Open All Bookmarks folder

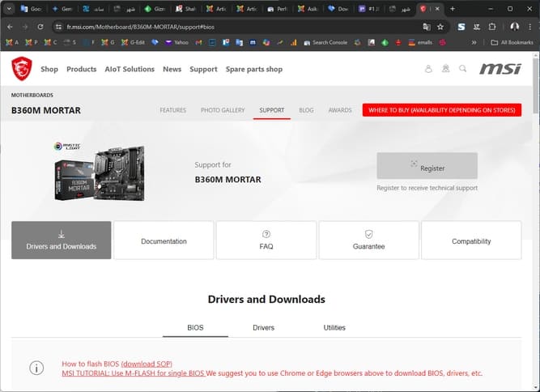(512, 42)
